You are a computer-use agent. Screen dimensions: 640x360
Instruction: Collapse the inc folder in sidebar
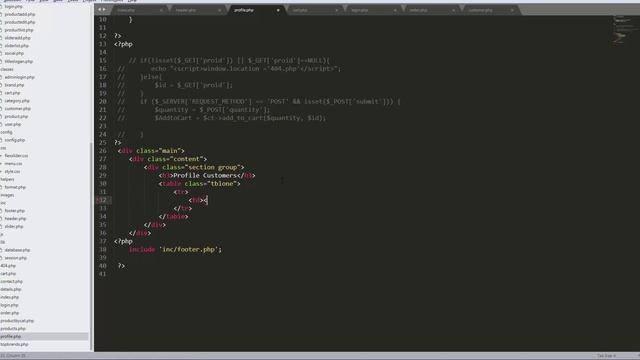(x=3, y=203)
